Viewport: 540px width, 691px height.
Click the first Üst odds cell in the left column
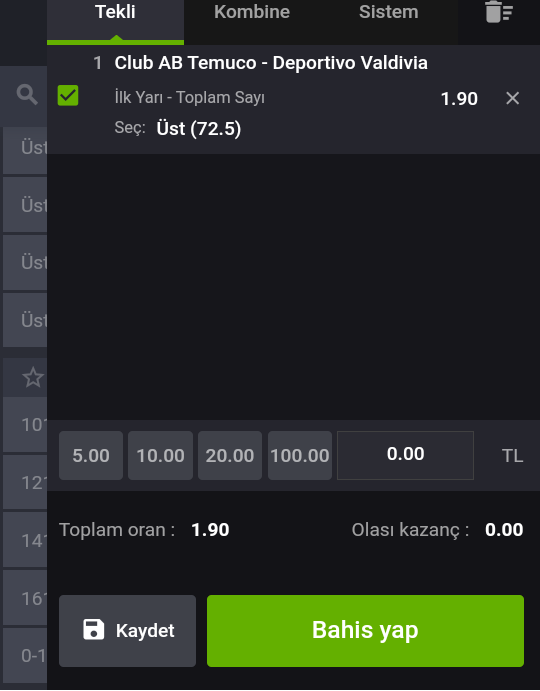pyautogui.click(x=25, y=148)
